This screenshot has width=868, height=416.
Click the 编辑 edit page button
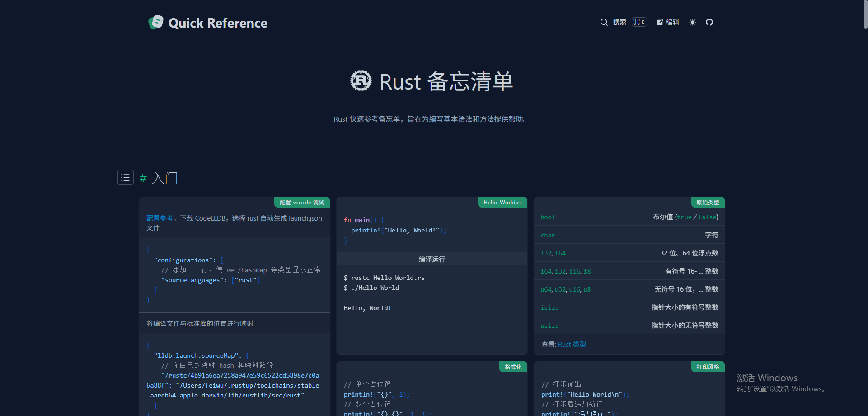click(668, 22)
